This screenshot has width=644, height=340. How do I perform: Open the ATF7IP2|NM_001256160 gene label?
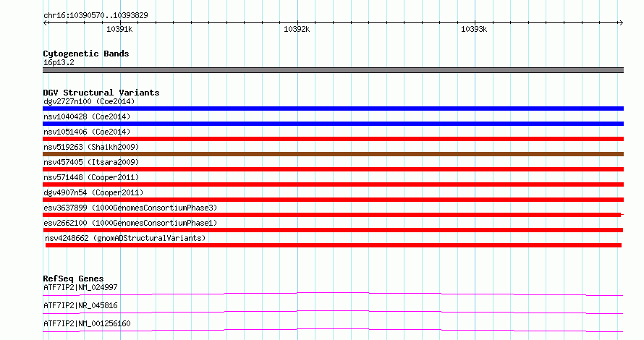pyautogui.click(x=87, y=323)
